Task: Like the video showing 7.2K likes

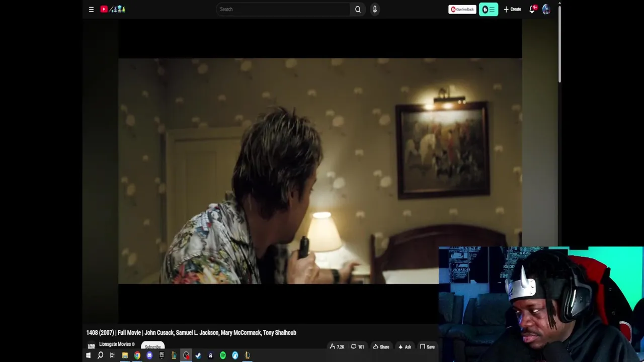Action: point(337,346)
